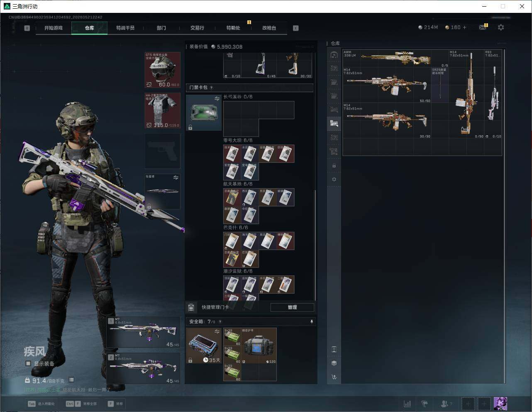Select the black-and-yellow keycard under 巴克什
This screenshot has height=412, width=532.
(x=232, y=259)
